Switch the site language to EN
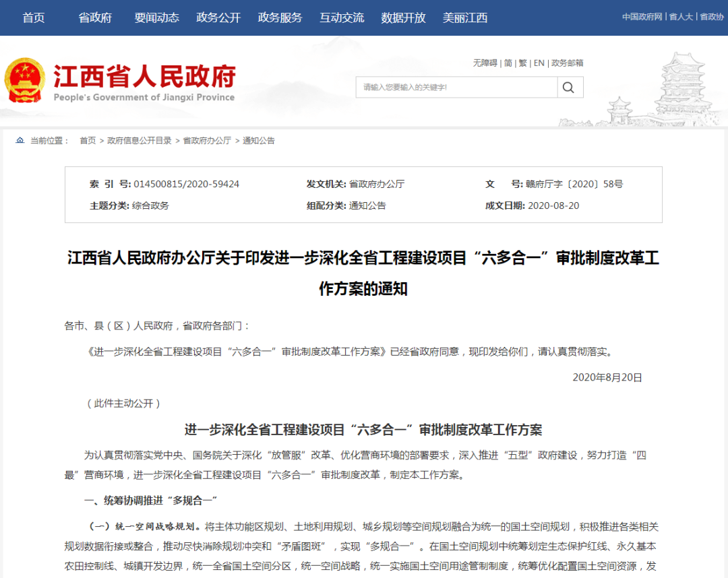728x578 pixels. (539, 63)
